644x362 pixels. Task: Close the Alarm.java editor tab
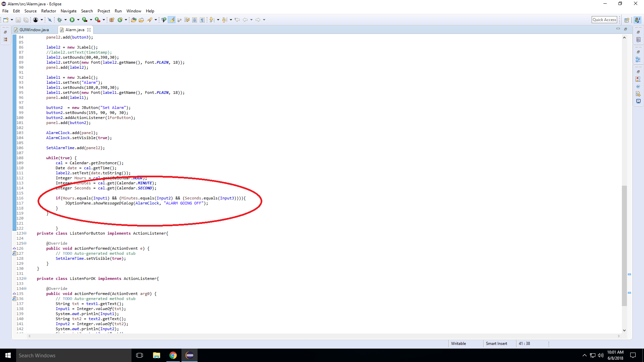[89, 30]
